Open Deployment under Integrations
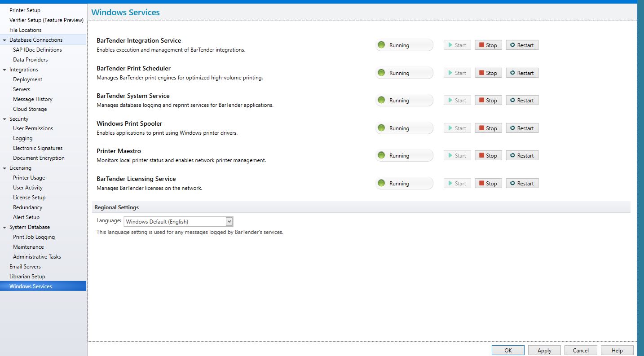644x356 pixels. point(27,79)
